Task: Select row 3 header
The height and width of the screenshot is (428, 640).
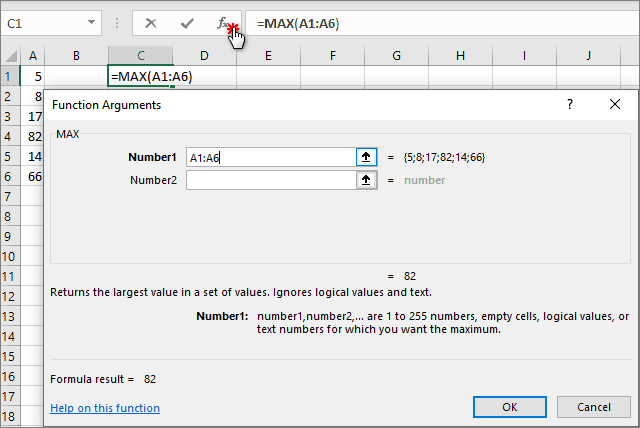Action: point(10,116)
